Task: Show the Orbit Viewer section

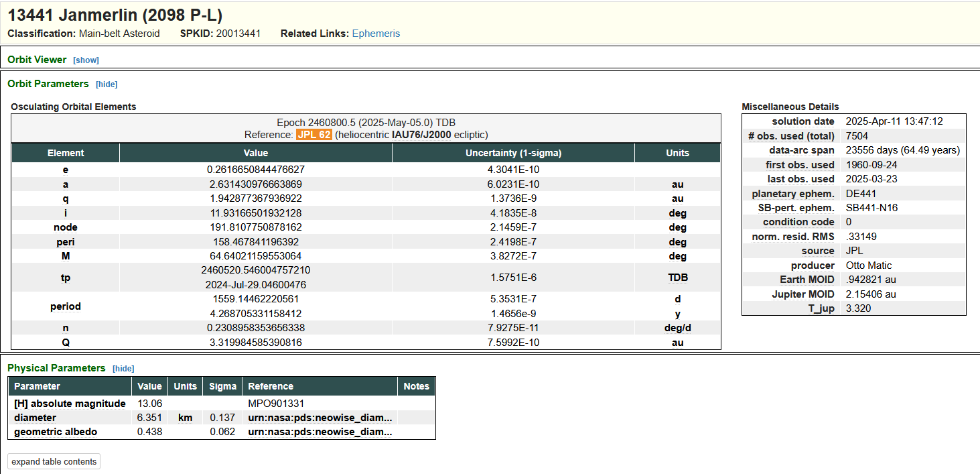Action: (x=86, y=60)
